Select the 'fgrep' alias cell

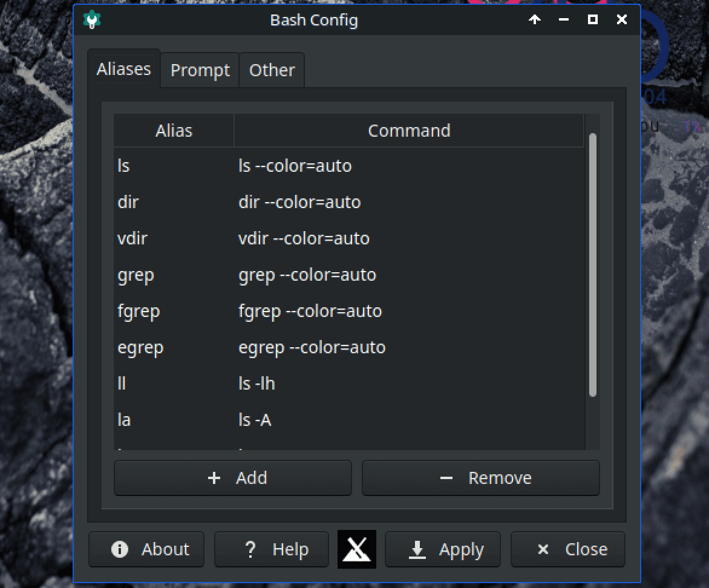click(174, 311)
